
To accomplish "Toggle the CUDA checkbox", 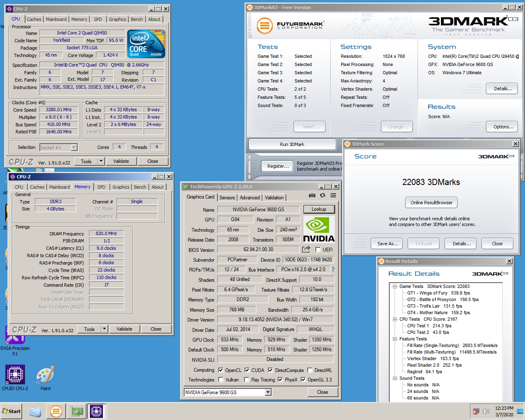I will coord(247,370).
